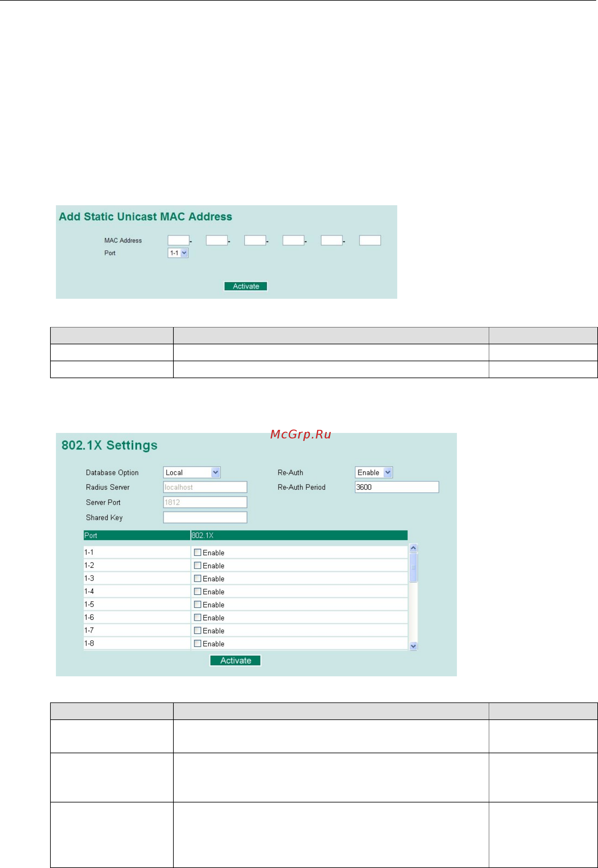Enable 802.1X on port 1-4
This screenshot has height=868, width=598.
[197, 591]
